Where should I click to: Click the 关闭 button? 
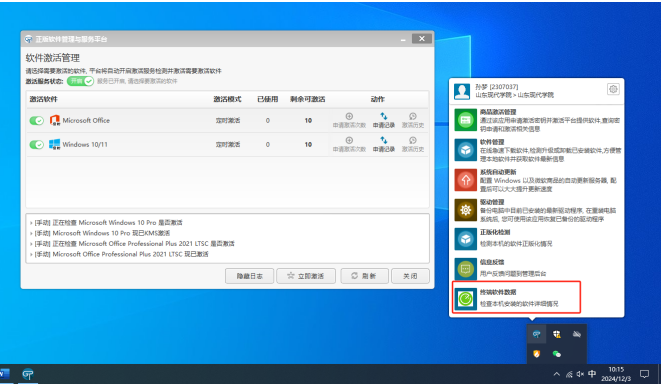pyautogui.click(x=410, y=276)
